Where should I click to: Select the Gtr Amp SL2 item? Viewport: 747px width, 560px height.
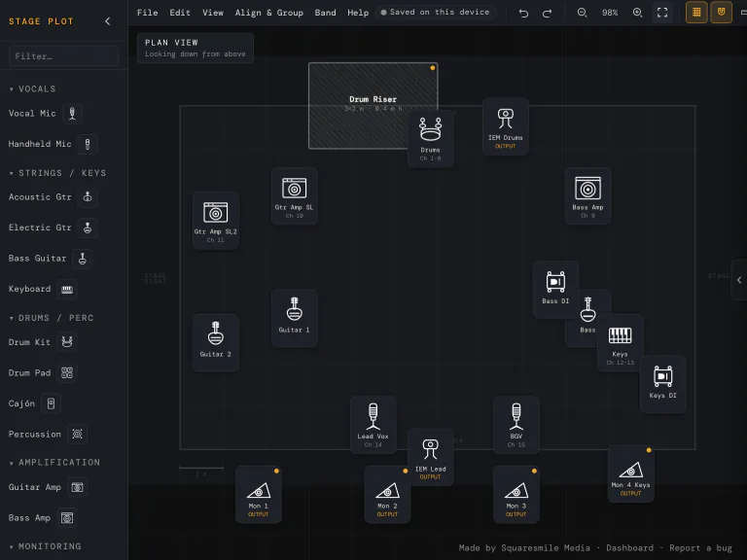[216, 221]
